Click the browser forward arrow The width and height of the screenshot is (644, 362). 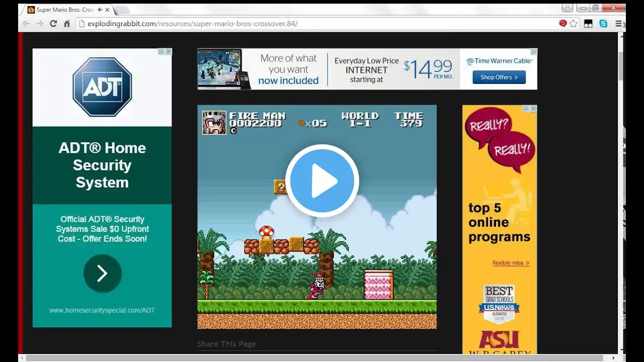pos(40,24)
